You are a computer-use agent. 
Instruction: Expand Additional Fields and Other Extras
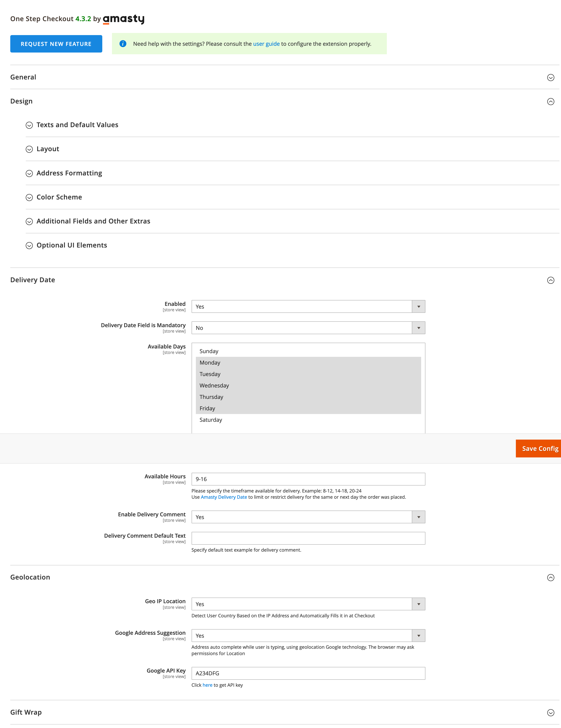(x=93, y=221)
